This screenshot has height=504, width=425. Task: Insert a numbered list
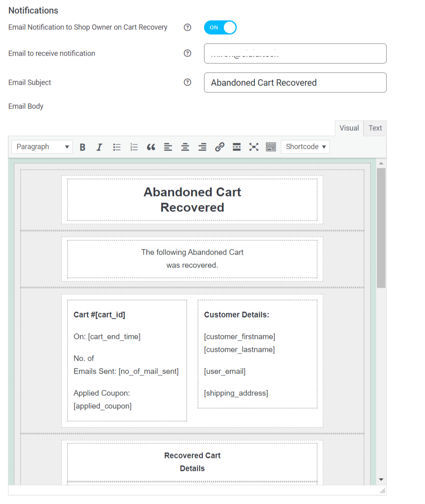(134, 147)
